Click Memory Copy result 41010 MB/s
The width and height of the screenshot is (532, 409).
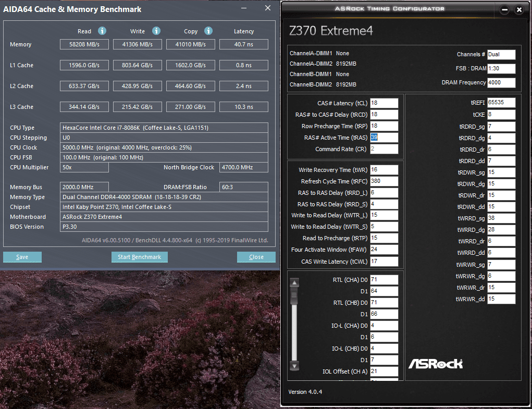click(x=191, y=44)
